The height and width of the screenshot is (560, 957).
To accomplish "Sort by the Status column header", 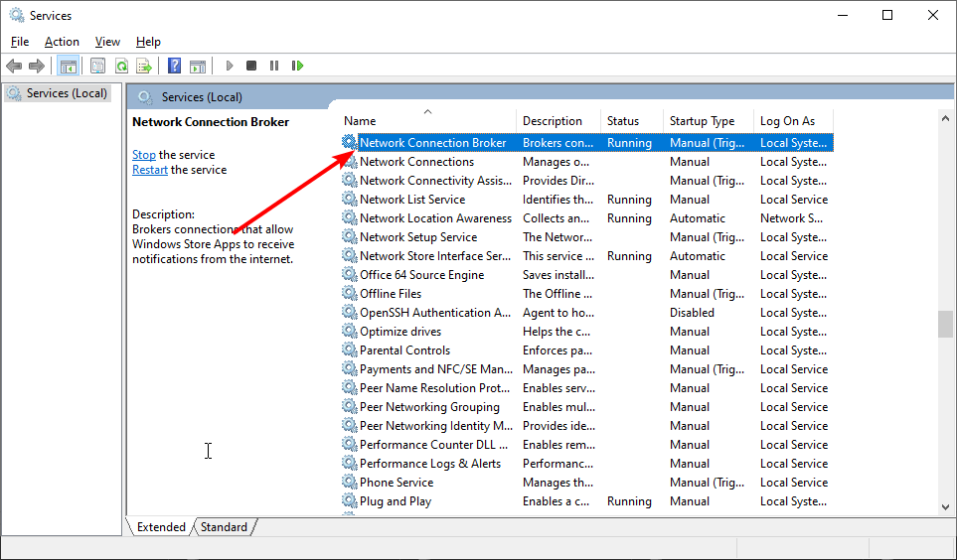I will click(632, 121).
